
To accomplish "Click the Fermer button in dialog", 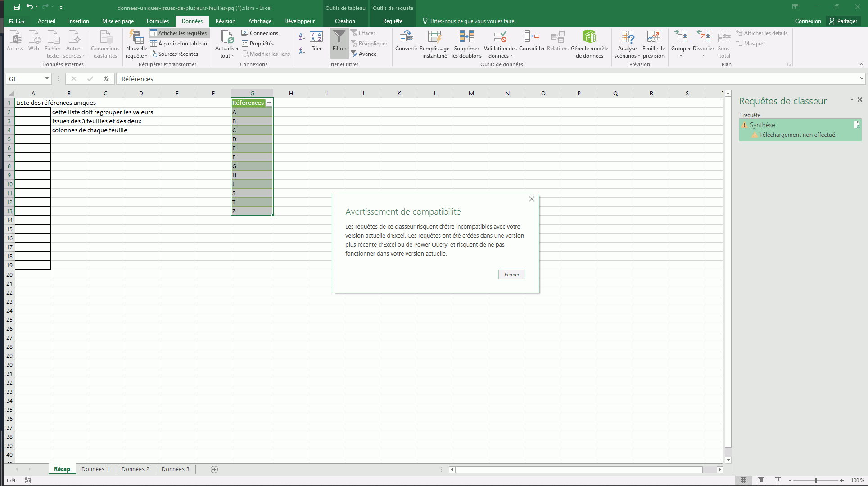I will tap(511, 274).
